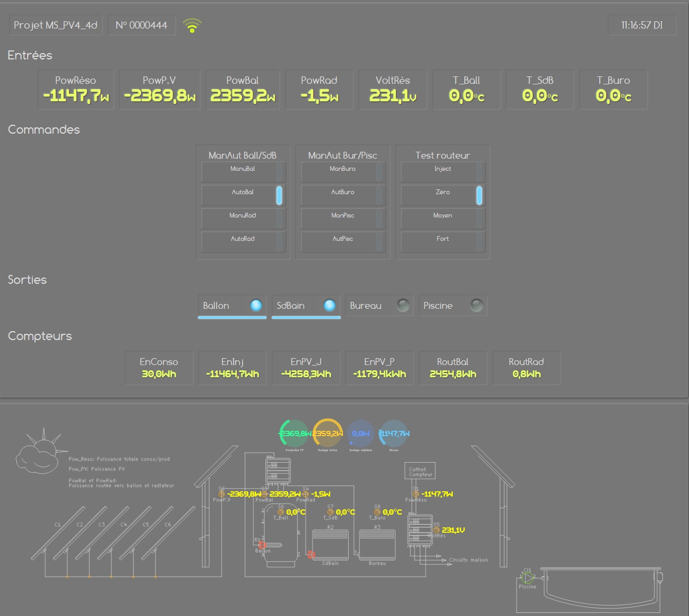Click the green Piscine pump icon
Image resolution: width=689 pixels, height=616 pixels.
pyautogui.click(x=527, y=577)
